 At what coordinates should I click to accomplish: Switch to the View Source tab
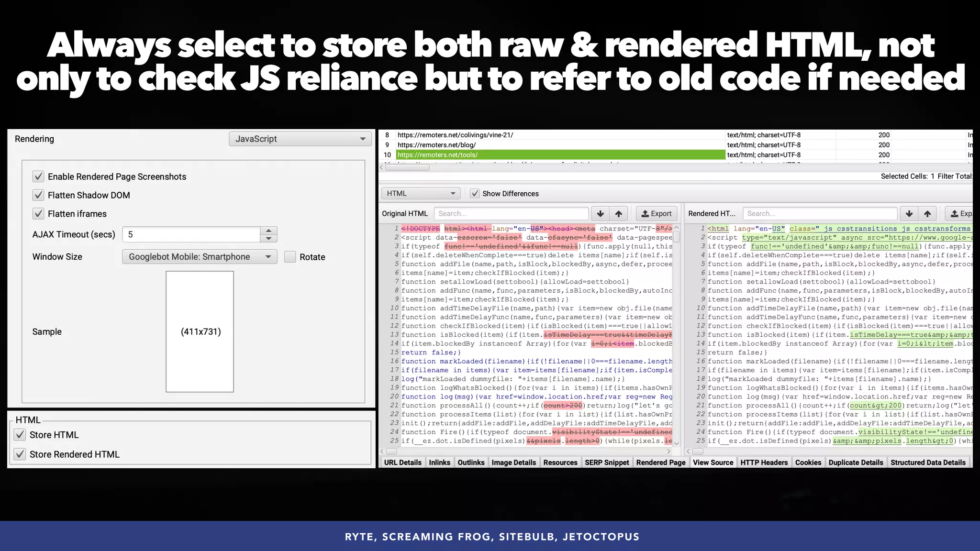(713, 463)
